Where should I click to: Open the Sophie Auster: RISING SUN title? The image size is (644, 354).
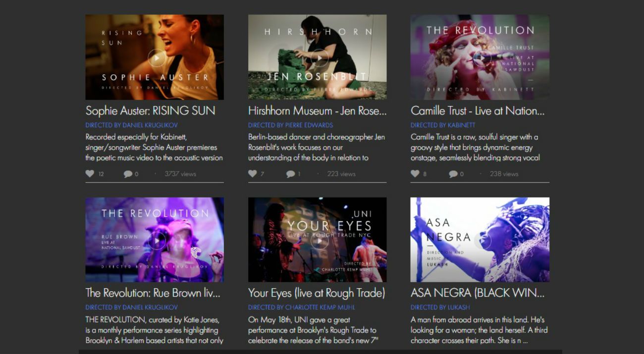pos(150,110)
